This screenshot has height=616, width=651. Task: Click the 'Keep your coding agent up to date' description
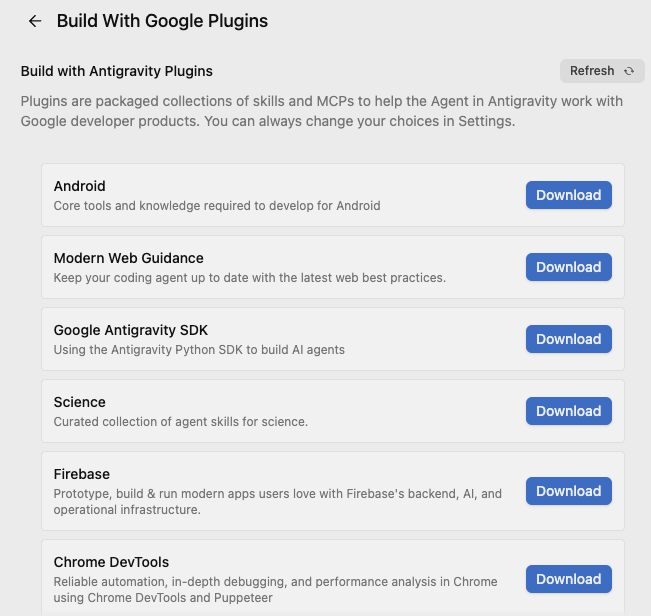pyautogui.click(x=250, y=278)
